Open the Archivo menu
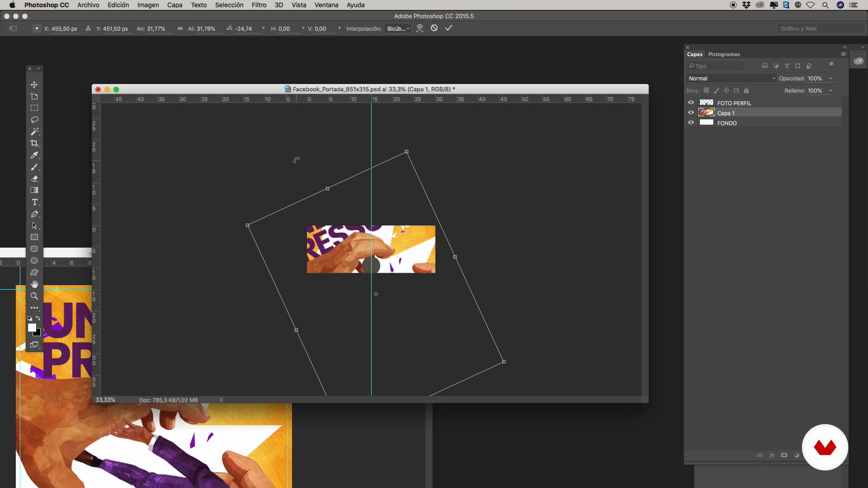Image resolution: width=868 pixels, height=488 pixels. pos(88,5)
